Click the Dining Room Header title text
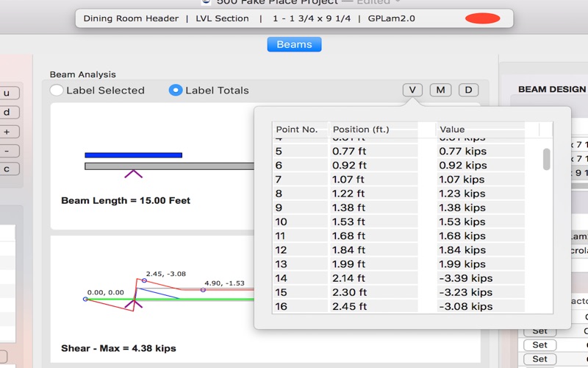Image resolution: width=588 pixels, height=368 pixels. 131,18
